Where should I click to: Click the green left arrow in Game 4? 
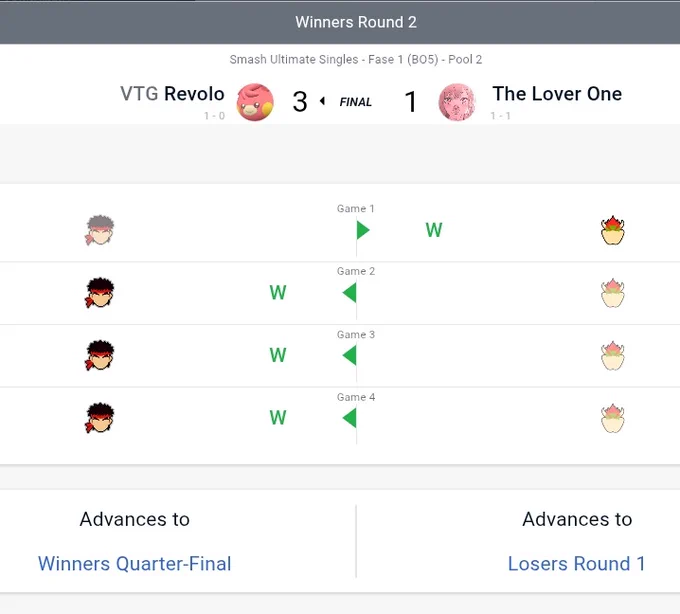pyautogui.click(x=350, y=418)
